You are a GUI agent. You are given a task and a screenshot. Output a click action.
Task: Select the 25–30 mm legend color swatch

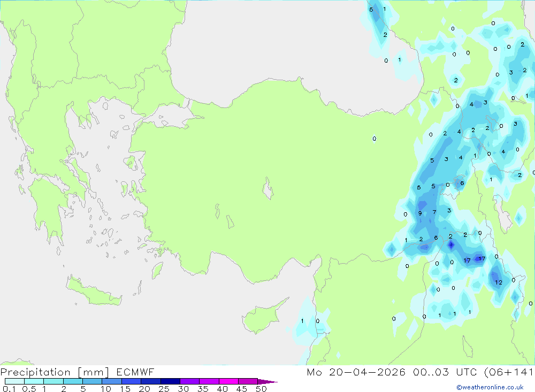click(170, 381)
